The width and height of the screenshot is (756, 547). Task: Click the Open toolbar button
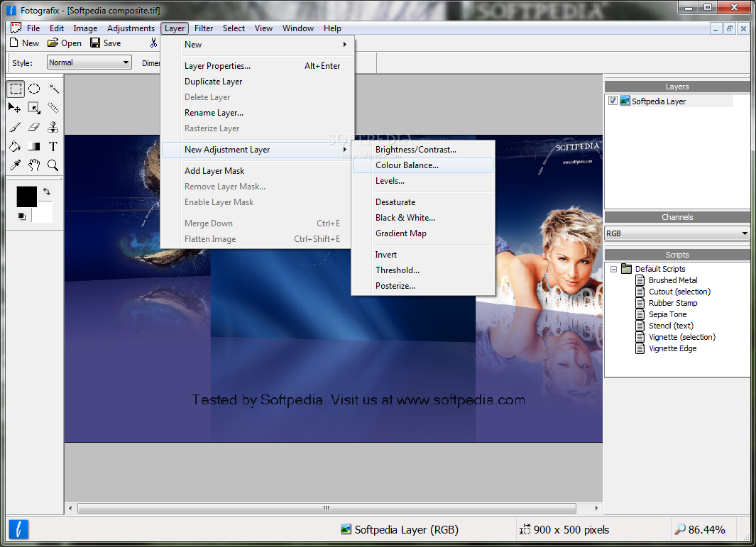coord(65,43)
